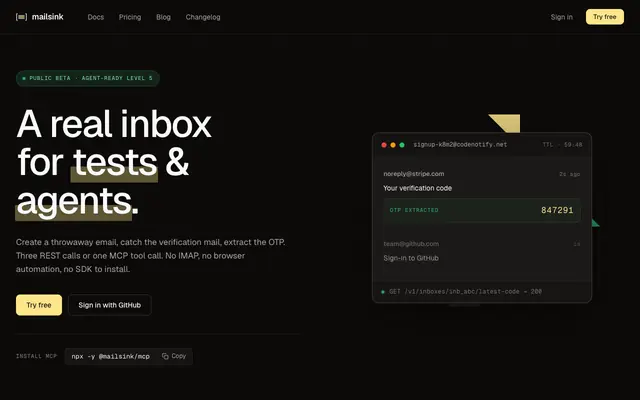Open the Docs nav link
640x400 pixels.
[x=96, y=17]
